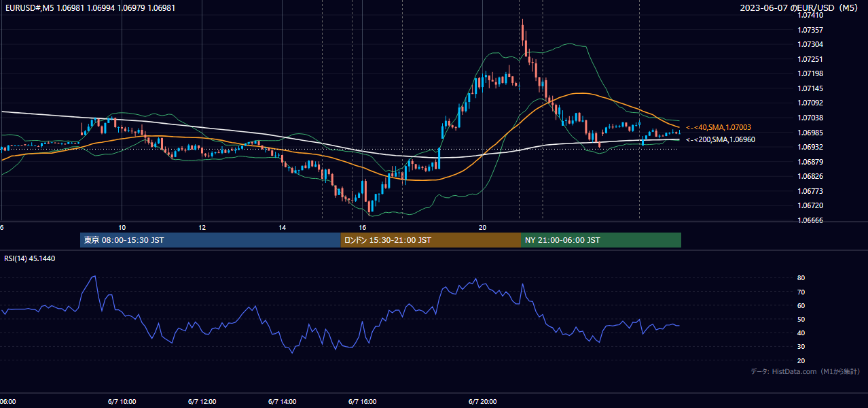Click the 6/7 16:00 time label
The height and width of the screenshot is (408, 868).
(x=363, y=402)
